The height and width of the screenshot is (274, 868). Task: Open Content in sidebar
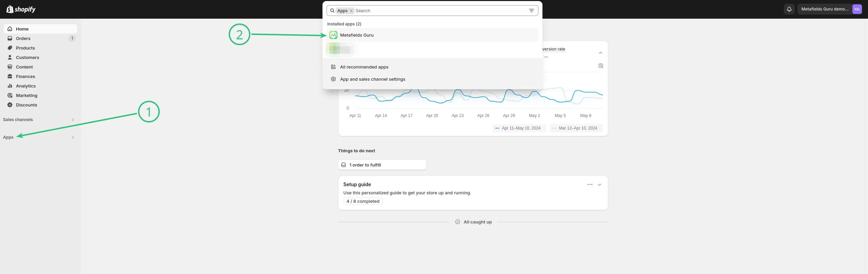[40, 67]
